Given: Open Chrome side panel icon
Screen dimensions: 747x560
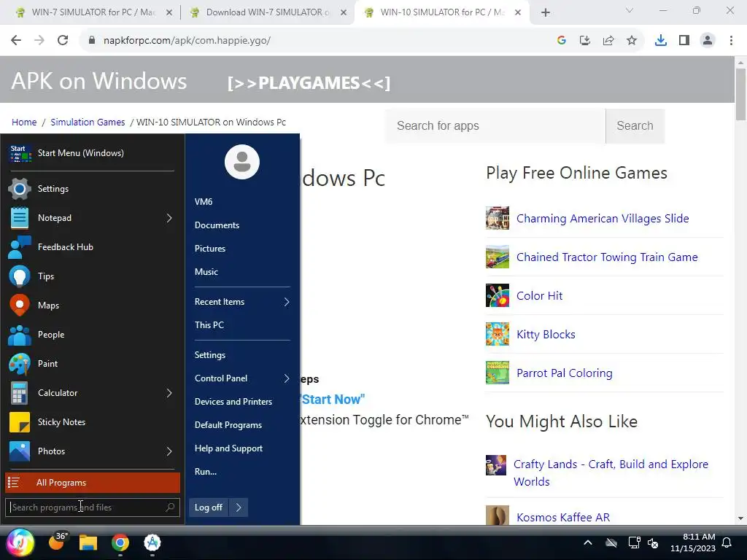Looking at the screenshot, I should click(x=684, y=41).
